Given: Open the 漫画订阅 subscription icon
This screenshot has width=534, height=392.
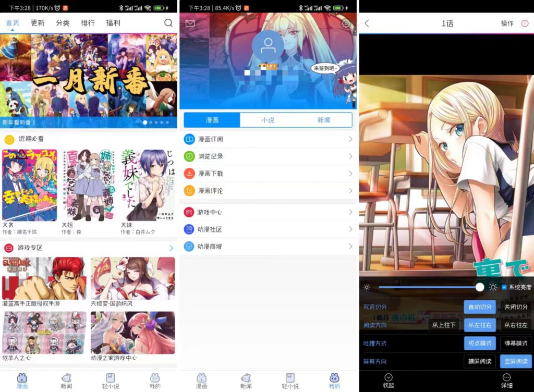Looking at the screenshot, I should [x=189, y=139].
